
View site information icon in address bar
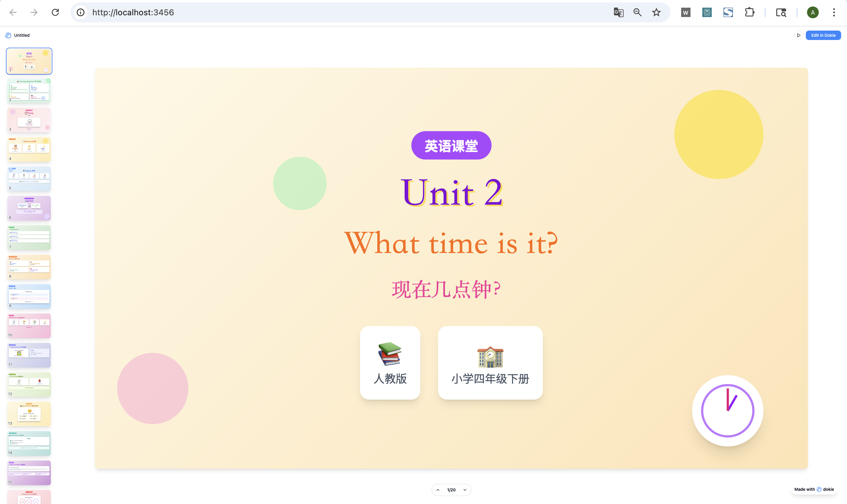[x=81, y=13]
